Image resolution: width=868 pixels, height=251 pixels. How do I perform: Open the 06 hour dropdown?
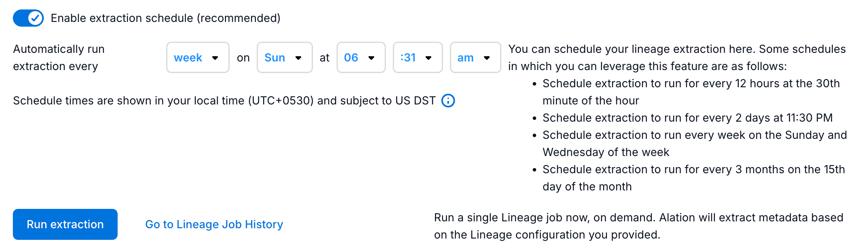[361, 58]
